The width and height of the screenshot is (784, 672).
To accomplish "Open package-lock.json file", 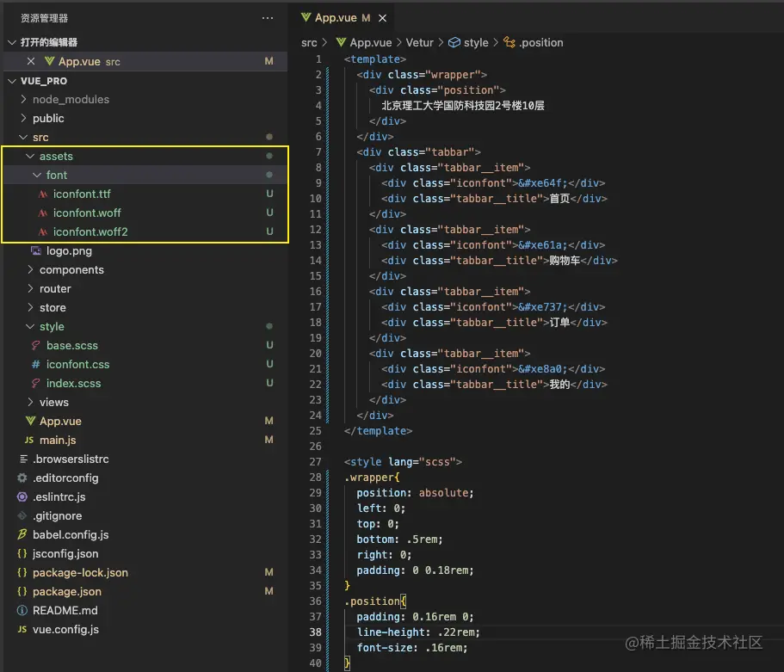I will [80, 572].
